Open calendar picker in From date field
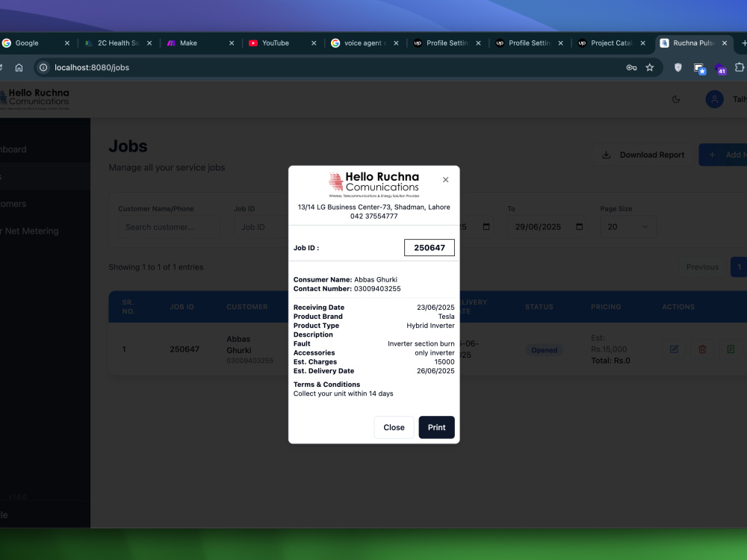747x560 pixels. [486, 227]
